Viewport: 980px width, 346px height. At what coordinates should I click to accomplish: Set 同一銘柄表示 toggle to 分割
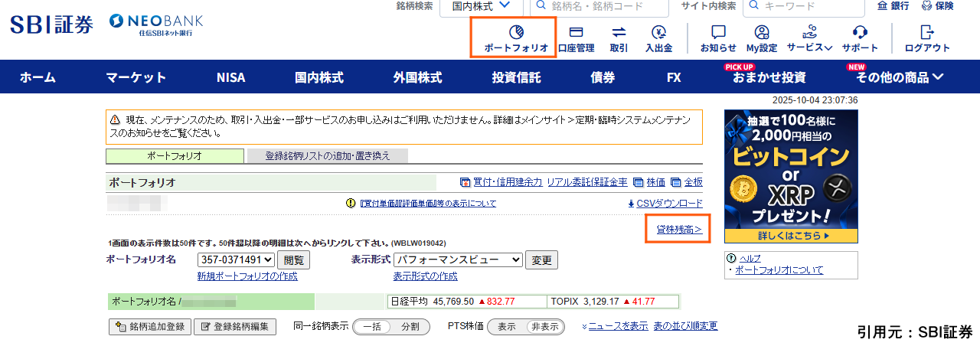pos(410,327)
